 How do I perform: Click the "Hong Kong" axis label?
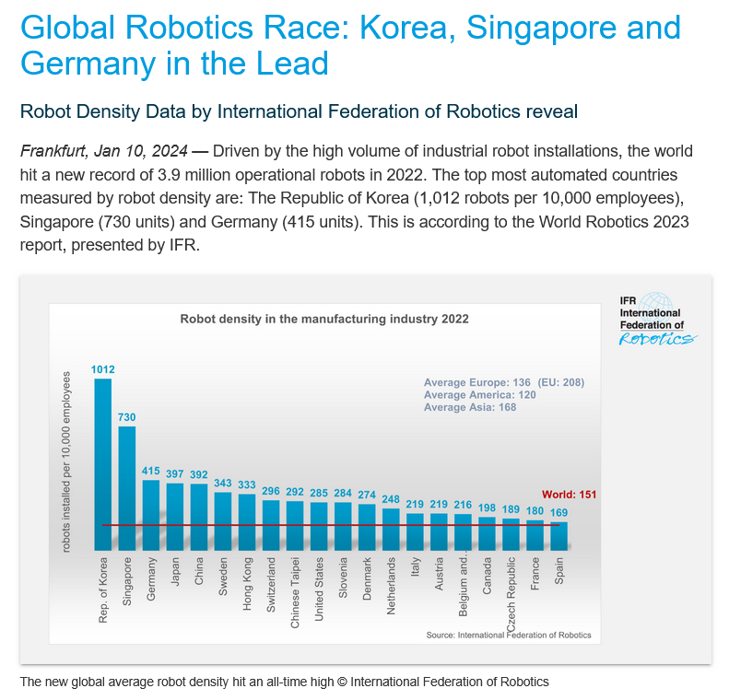[247, 584]
